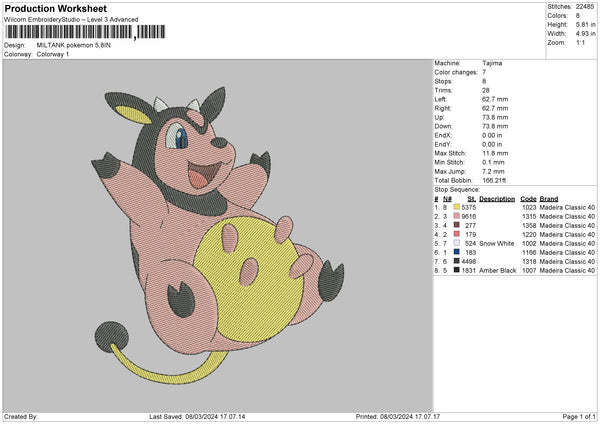This screenshot has height=424, width=600.
Task: Click the 'Created By:' footer label
Action: point(21,416)
